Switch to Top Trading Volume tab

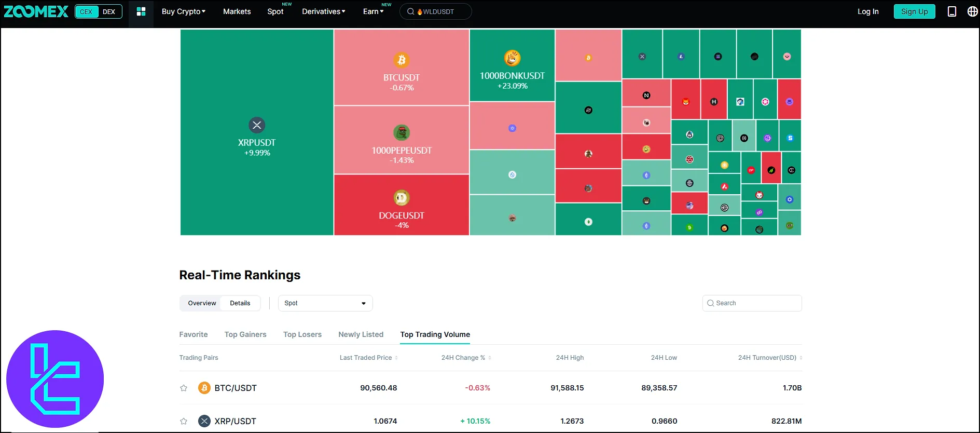tap(435, 334)
